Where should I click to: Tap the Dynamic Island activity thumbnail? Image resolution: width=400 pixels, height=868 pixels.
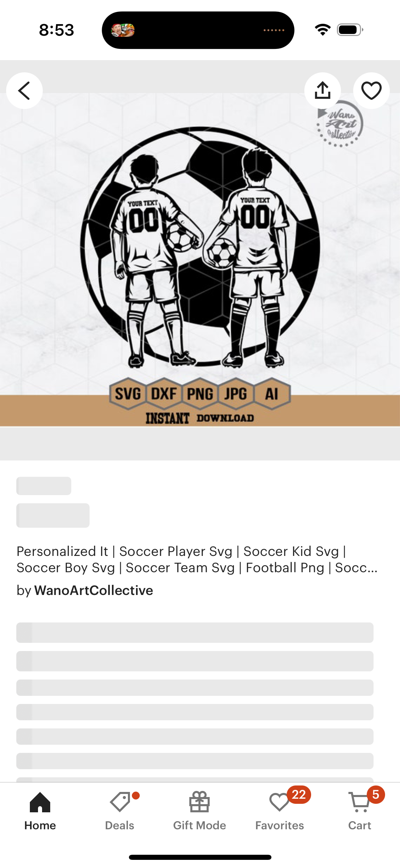click(123, 30)
